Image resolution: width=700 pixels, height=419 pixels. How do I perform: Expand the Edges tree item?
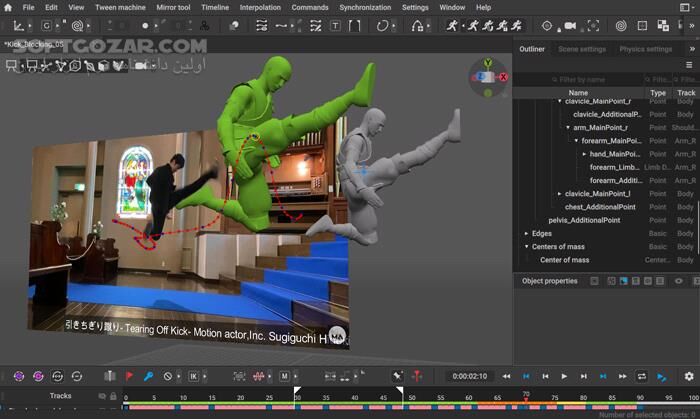tap(526, 233)
